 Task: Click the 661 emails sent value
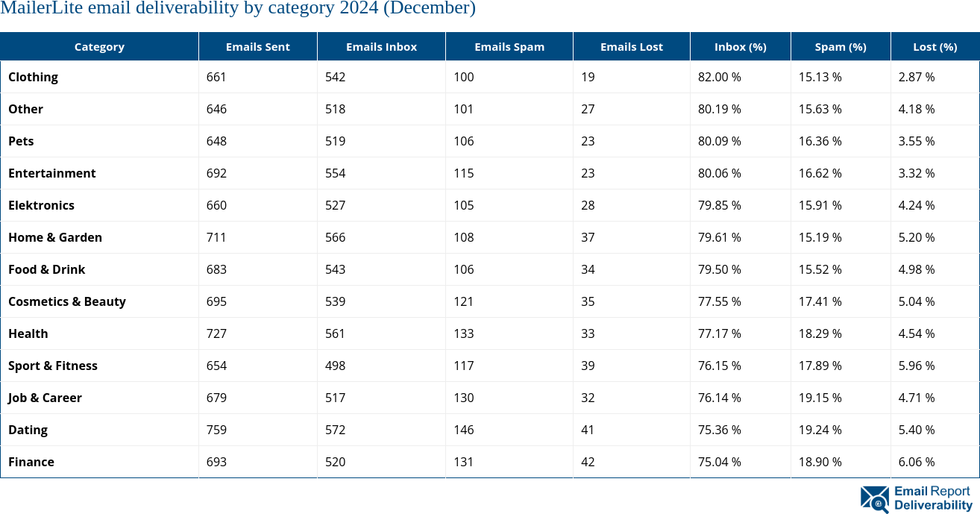coord(216,77)
